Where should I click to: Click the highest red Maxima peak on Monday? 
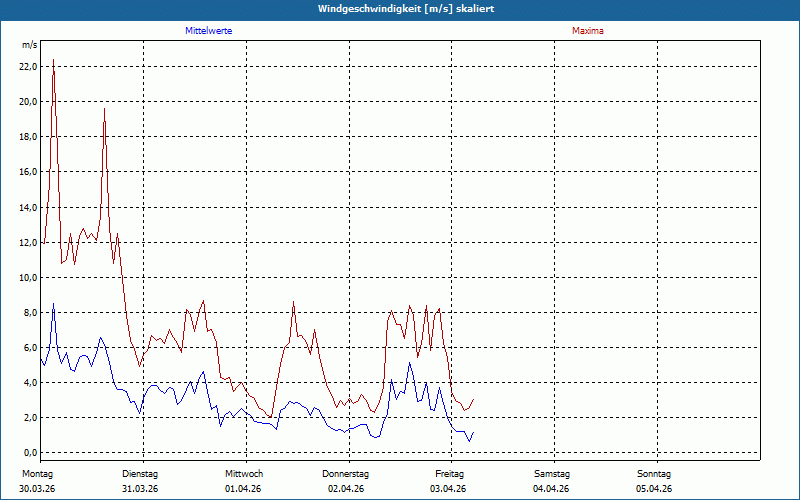click(x=53, y=60)
